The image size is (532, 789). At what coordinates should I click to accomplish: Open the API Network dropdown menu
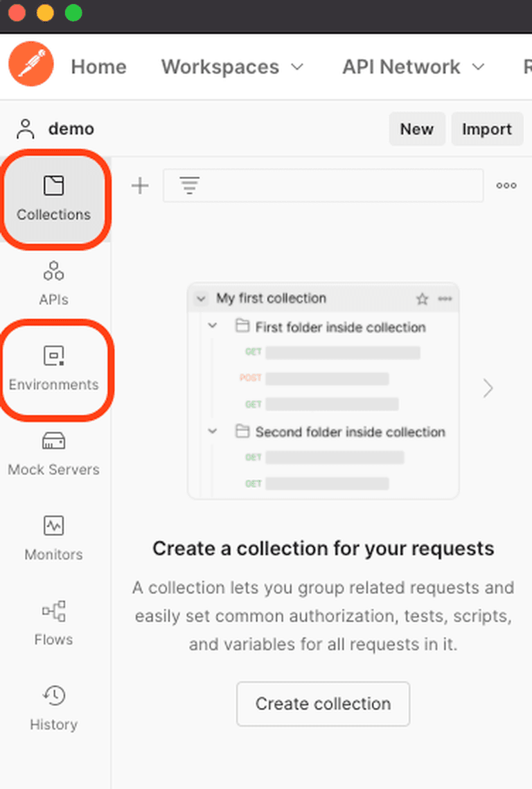[414, 67]
